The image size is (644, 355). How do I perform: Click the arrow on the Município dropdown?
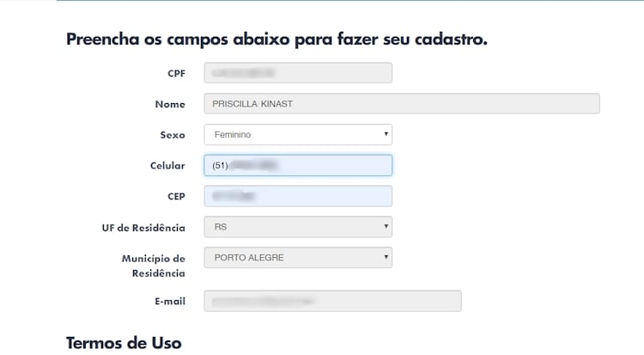coord(387,257)
